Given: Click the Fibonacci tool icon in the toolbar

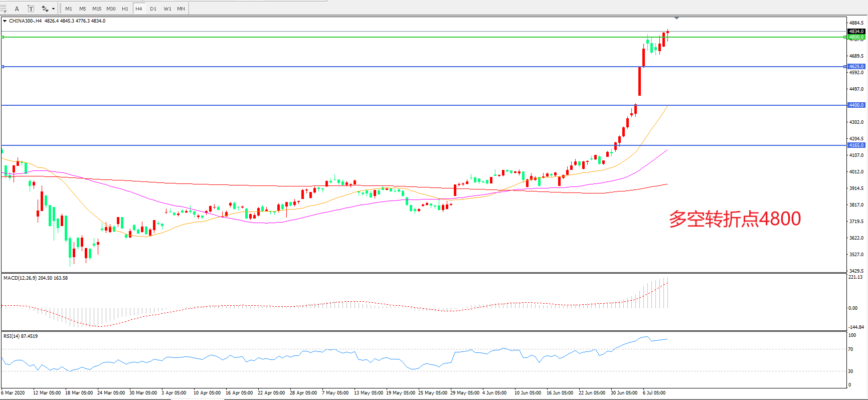Looking at the screenshot, I should coord(4,9).
